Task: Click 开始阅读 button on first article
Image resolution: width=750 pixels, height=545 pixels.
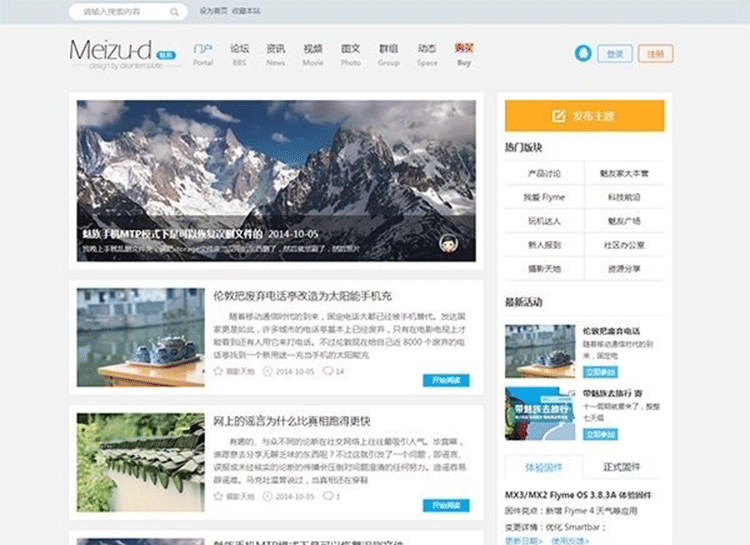Action: click(x=446, y=380)
